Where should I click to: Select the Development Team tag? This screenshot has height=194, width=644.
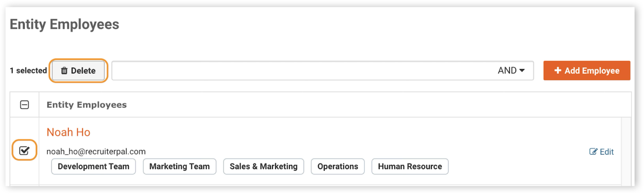pyautogui.click(x=93, y=166)
